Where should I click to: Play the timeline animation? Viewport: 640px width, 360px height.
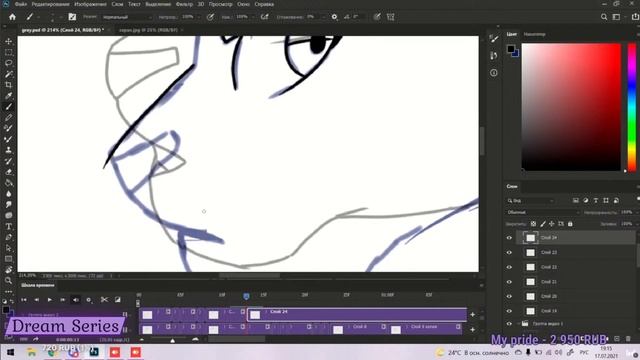coord(50,300)
